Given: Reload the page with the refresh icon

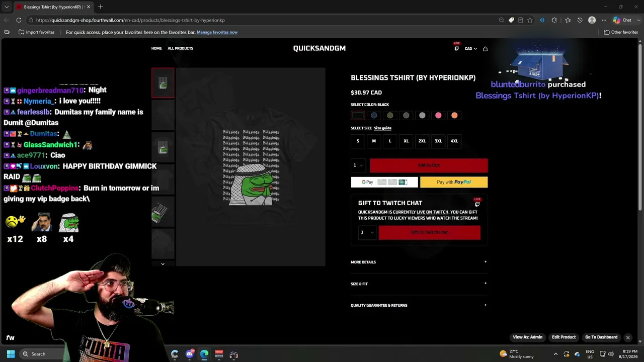Looking at the screenshot, I should tap(19, 20).
